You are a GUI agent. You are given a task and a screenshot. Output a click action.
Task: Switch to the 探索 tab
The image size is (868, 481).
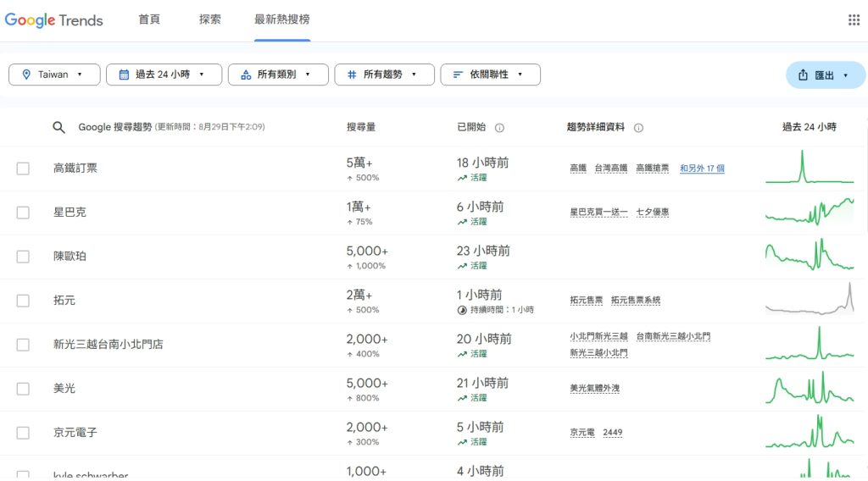[x=210, y=19]
